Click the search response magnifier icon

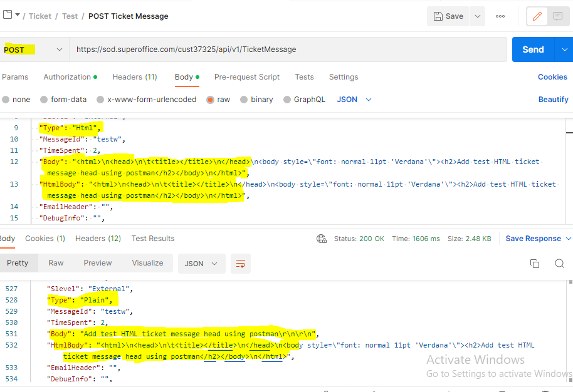559,264
